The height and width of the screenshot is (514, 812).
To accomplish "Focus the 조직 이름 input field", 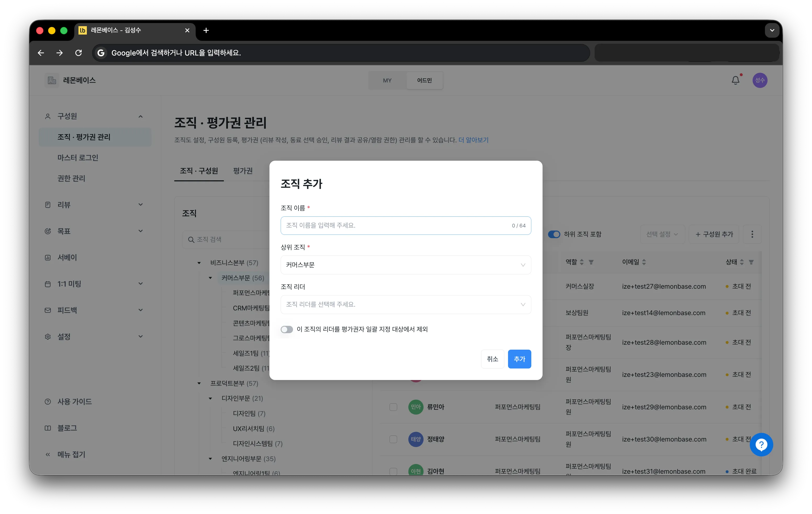I will point(406,225).
